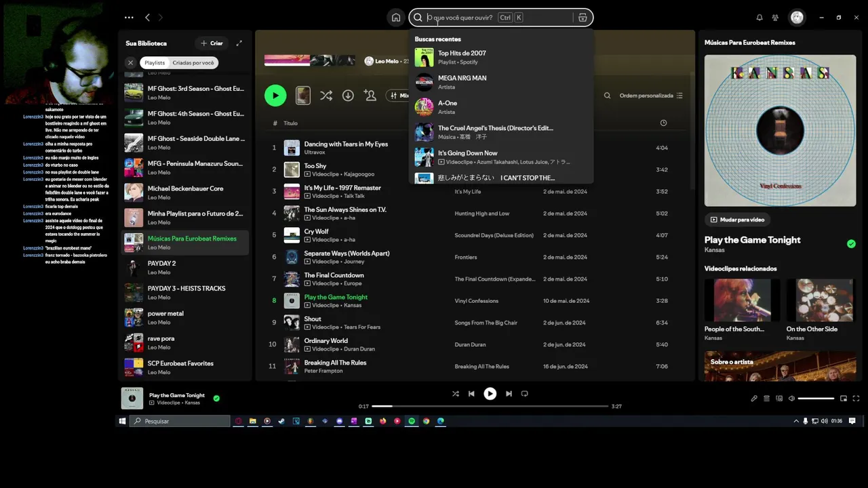Viewport: 868px width, 488px height.
Task: Open People of the South video thumbnail
Action: [x=742, y=300]
